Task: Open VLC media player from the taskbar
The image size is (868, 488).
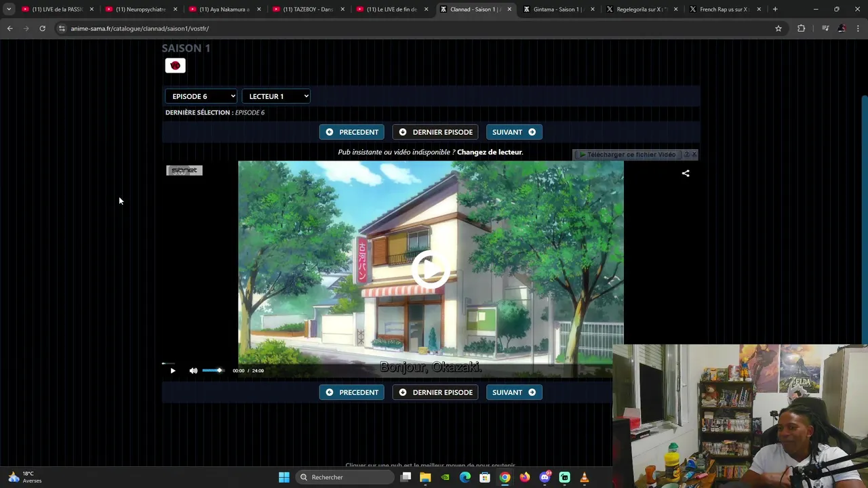Action: [x=585, y=477]
